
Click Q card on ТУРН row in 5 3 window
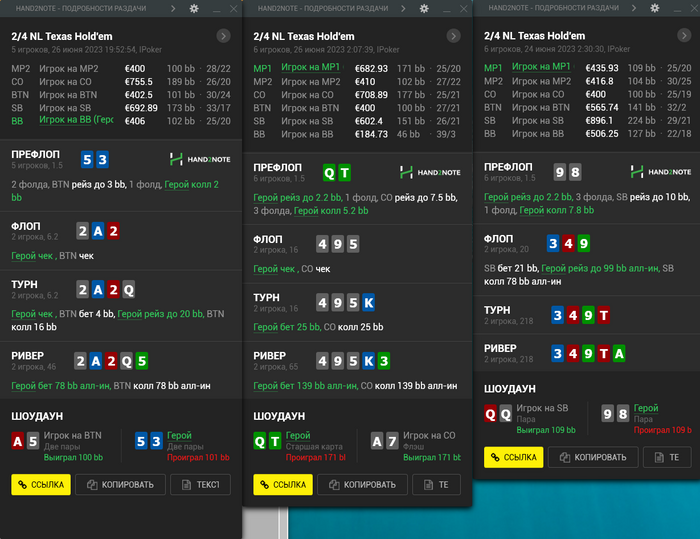129,290
